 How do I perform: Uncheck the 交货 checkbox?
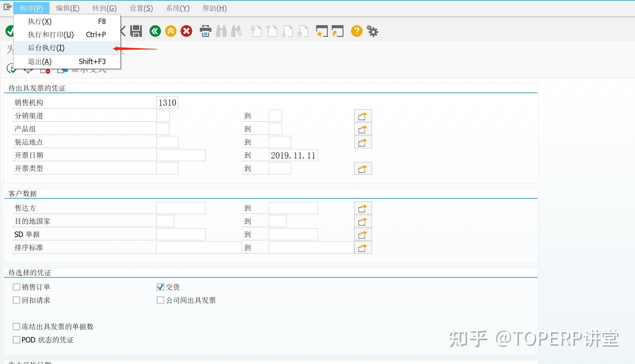pyautogui.click(x=160, y=287)
